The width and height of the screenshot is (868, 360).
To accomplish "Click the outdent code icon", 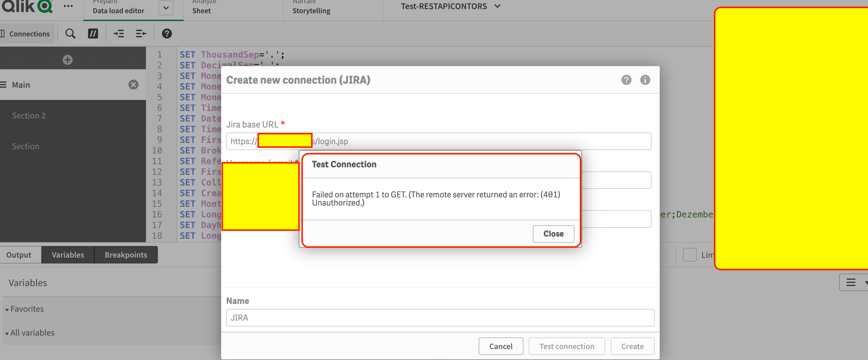I will tap(141, 34).
